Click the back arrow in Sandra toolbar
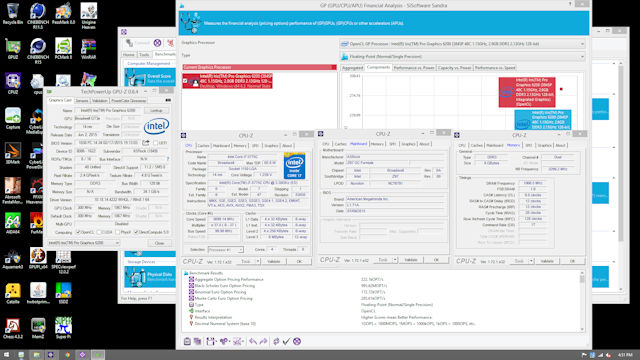 [x=253, y=341]
